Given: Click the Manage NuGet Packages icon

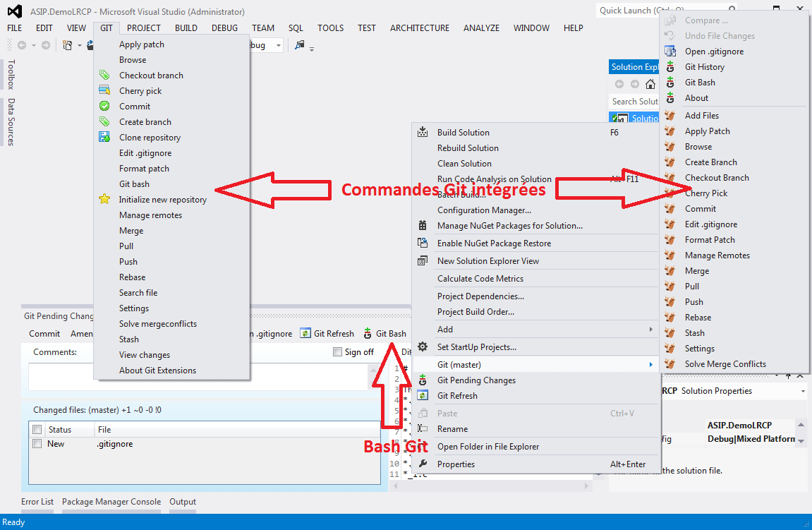Looking at the screenshot, I should click(x=423, y=226).
